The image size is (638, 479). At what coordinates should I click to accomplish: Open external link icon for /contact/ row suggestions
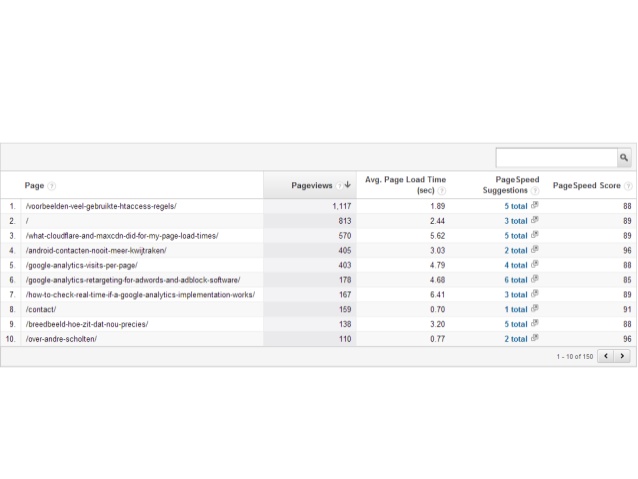click(535, 310)
